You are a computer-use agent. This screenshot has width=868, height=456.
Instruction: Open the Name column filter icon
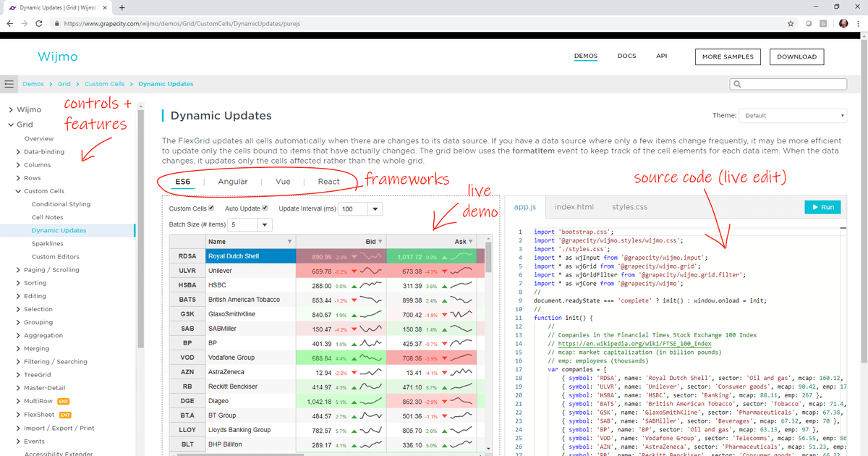[x=290, y=242]
